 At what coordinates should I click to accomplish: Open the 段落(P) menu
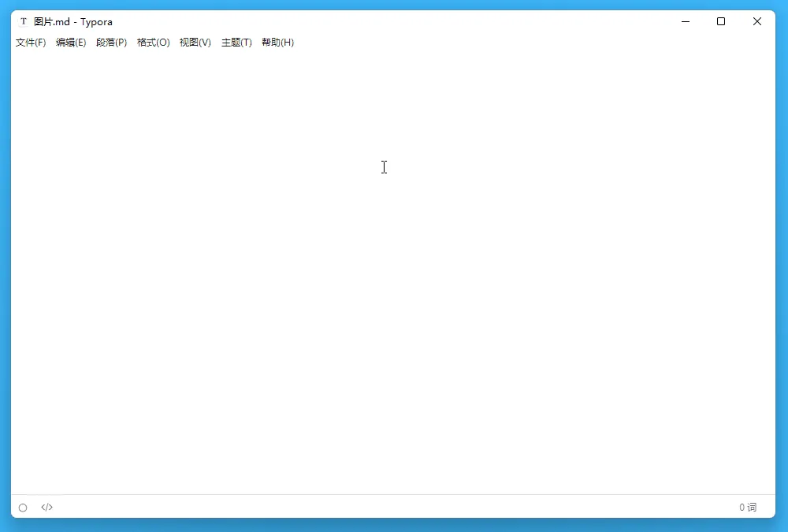(112, 43)
